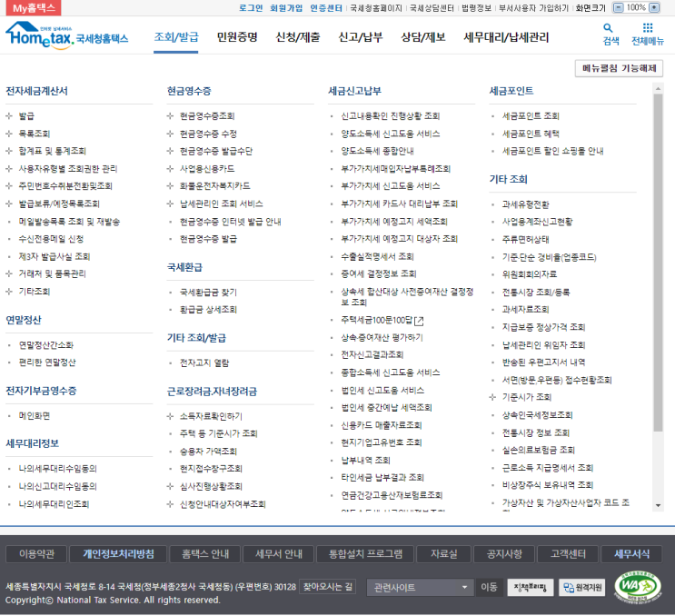The height and width of the screenshot is (616, 675).
Task: Open 고객센터 footer link
Action: (x=568, y=554)
